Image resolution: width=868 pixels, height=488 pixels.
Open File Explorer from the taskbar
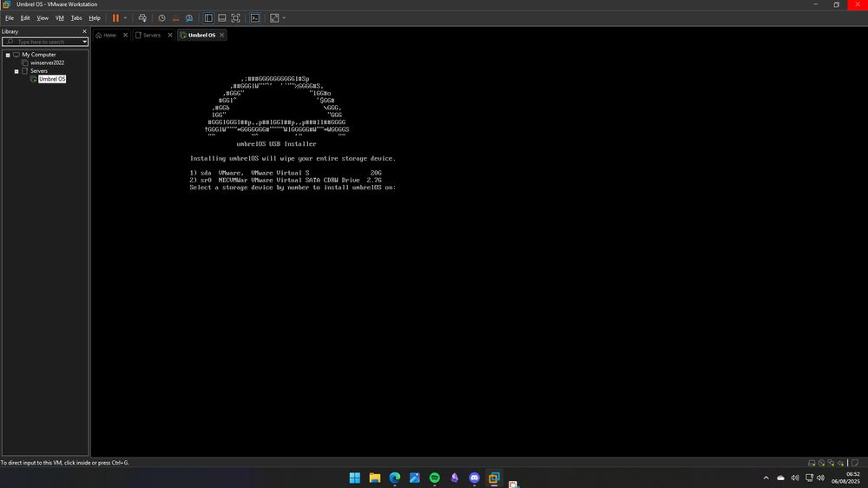click(x=375, y=478)
